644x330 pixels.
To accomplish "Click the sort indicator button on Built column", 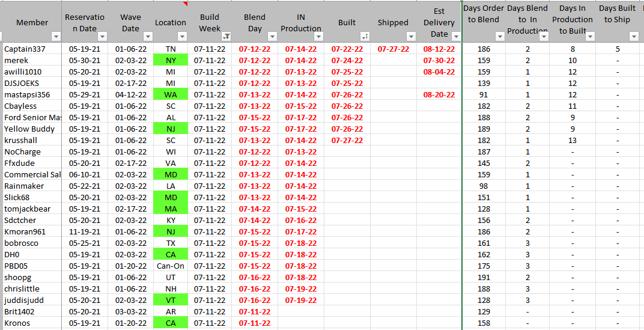I will [x=363, y=37].
